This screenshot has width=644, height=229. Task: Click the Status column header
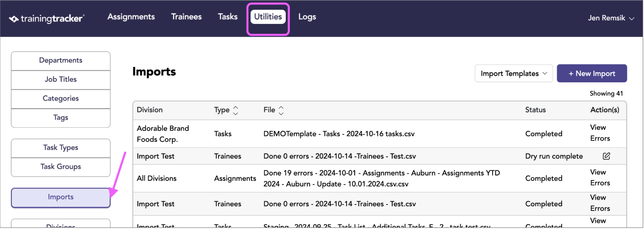click(535, 110)
